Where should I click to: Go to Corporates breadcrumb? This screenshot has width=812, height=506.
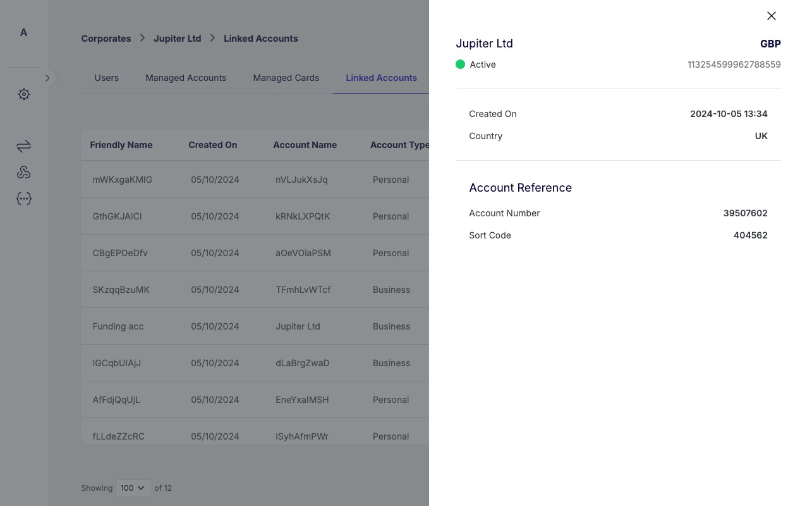point(106,39)
